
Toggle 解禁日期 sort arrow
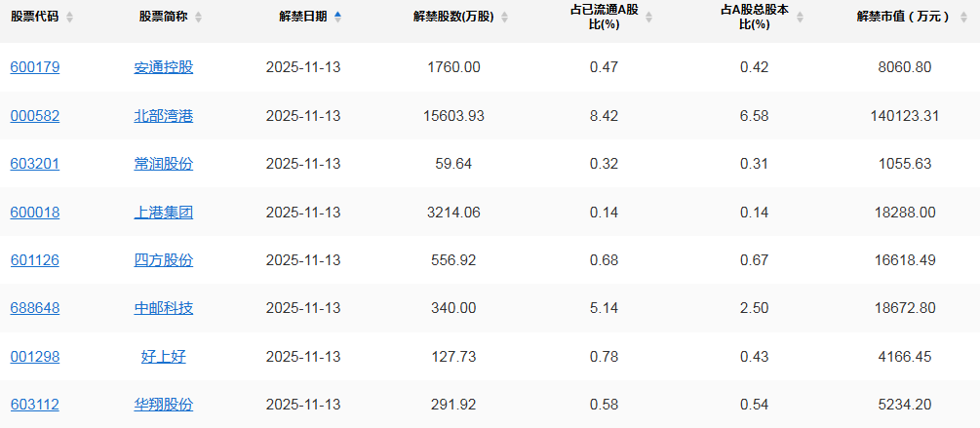click(x=337, y=17)
